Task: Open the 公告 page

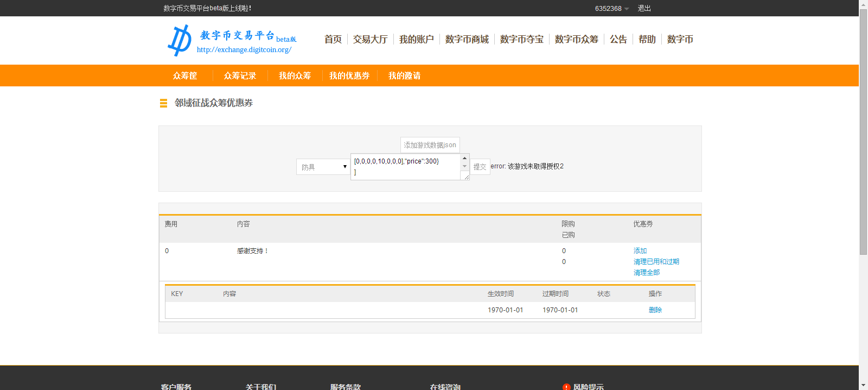Action: [618, 39]
